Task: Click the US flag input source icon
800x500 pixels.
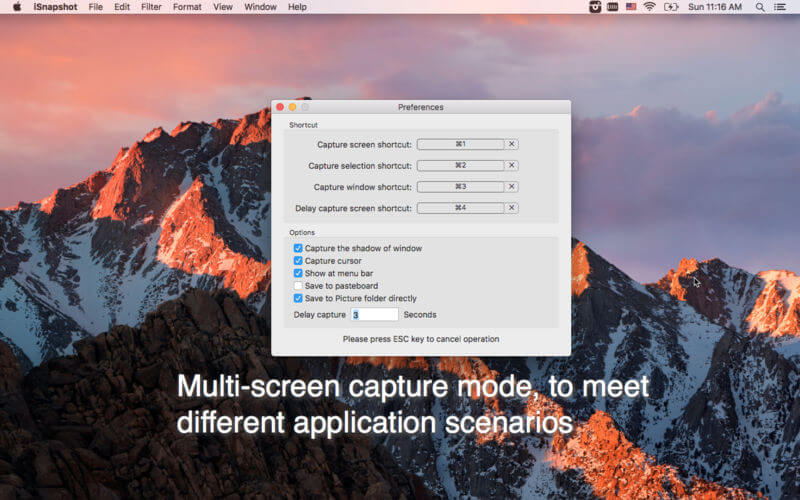Action: [631, 7]
